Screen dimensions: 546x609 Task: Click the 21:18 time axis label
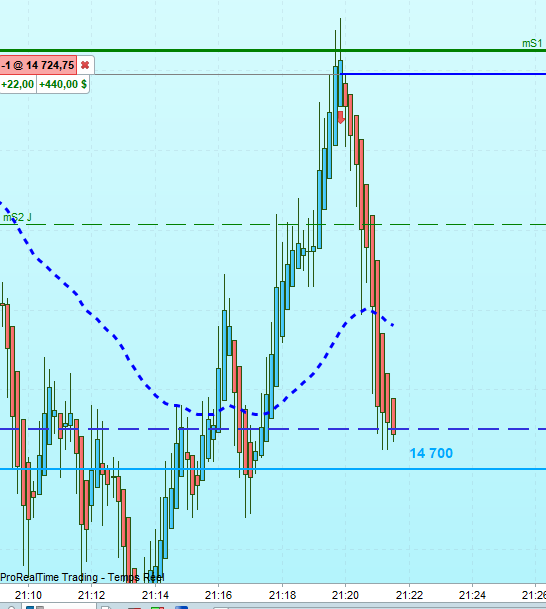(x=282, y=595)
